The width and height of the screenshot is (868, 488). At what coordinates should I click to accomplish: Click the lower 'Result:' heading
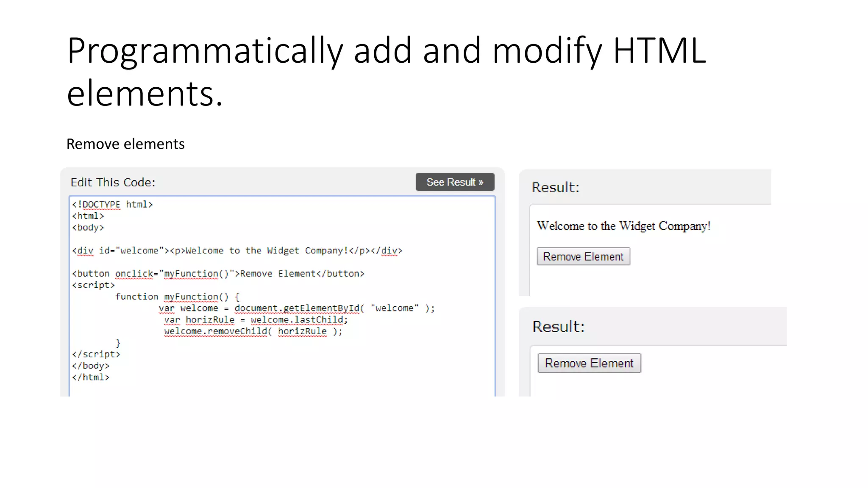pos(559,327)
